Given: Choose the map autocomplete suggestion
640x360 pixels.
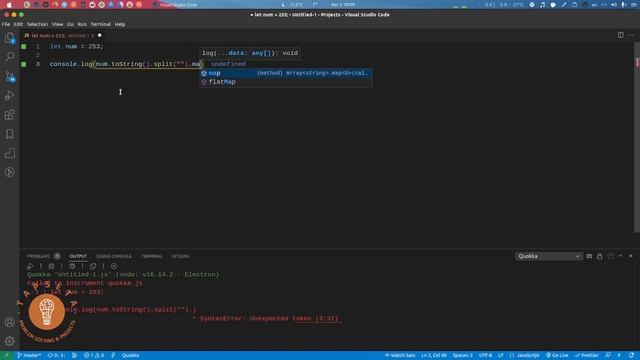Looking at the screenshot, I should click(286, 73).
